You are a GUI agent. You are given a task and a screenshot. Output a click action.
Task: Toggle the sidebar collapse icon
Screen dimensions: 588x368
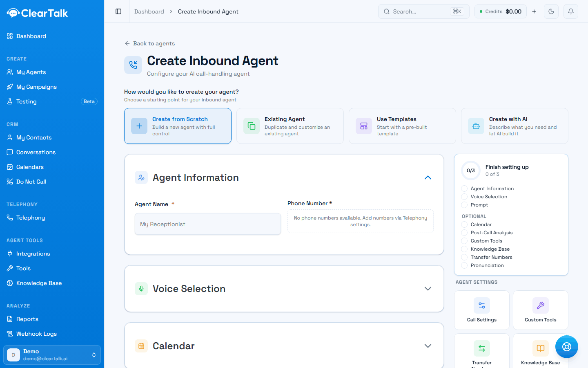point(118,11)
